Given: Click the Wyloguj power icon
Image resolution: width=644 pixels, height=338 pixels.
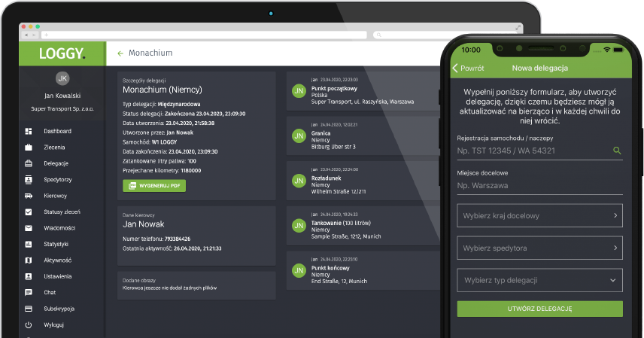Looking at the screenshot, I should (x=29, y=325).
